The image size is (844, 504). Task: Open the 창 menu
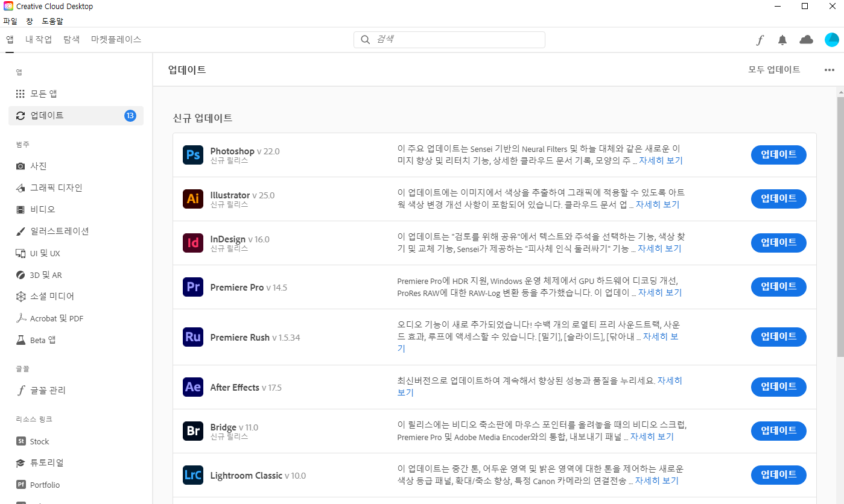coord(30,21)
